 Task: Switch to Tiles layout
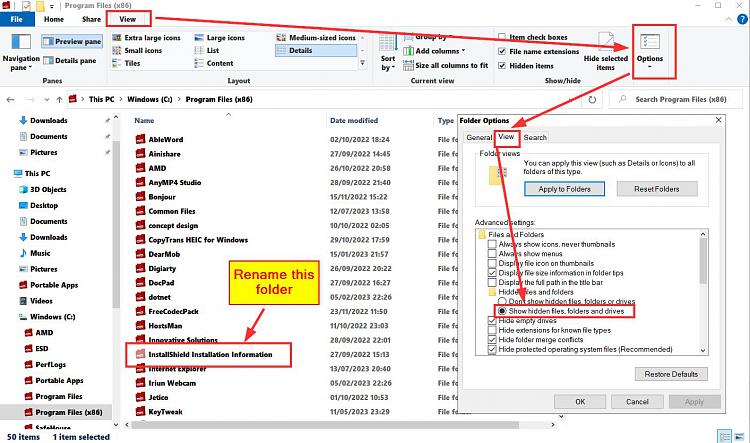[126, 63]
